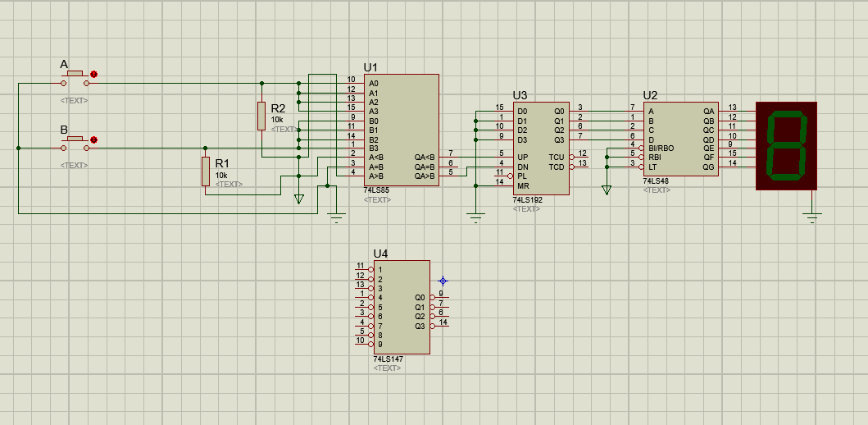This screenshot has width=868, height=425.
Task: Toggle the red latch dot on button A
Action: pos(93,75)
